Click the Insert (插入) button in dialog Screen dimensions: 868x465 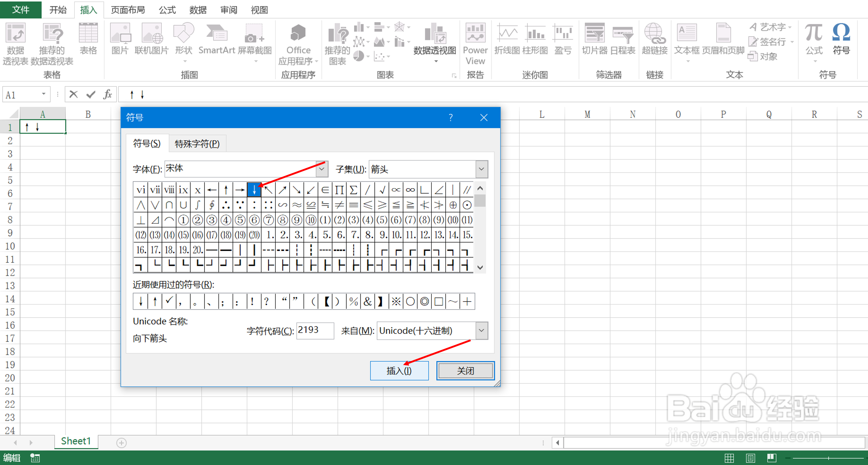click(399, 371)
